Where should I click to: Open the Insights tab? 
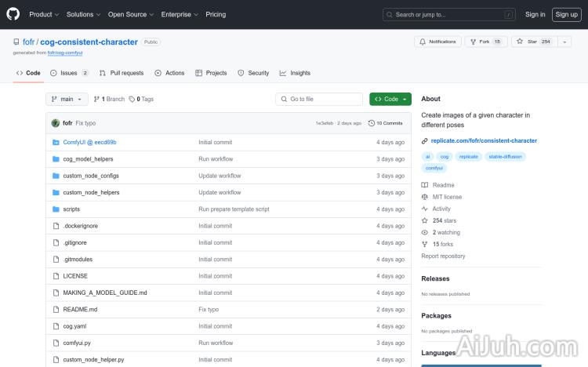(x=296, y=73)
